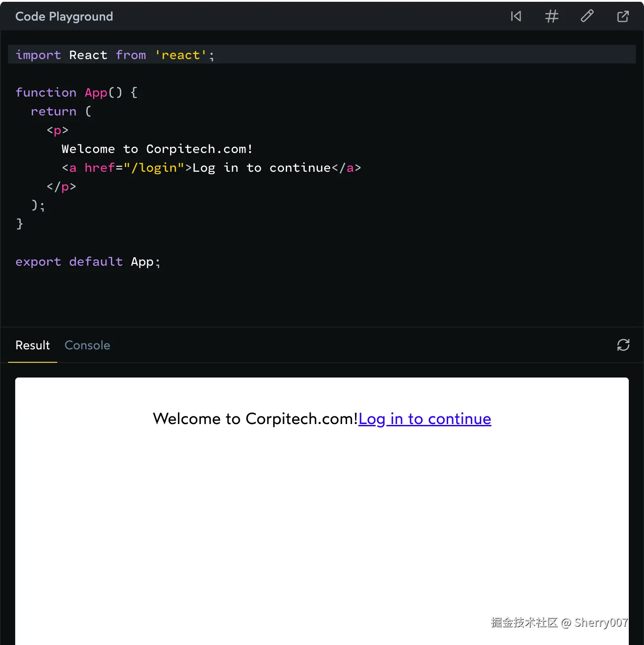
Task: Switch to the Result tab
Action: coord(33,345)
